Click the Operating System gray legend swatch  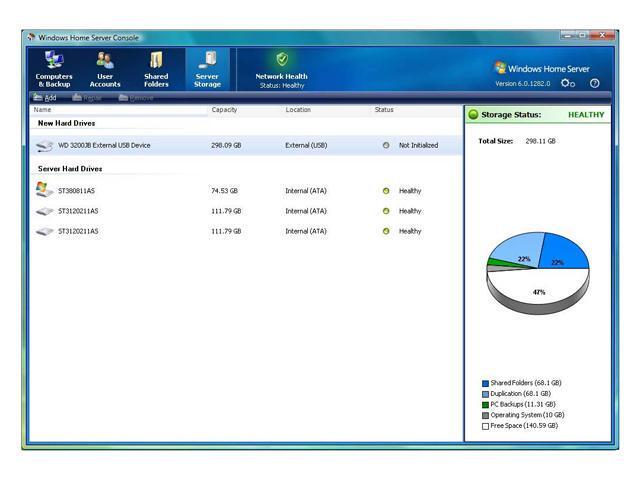[485, 415]
